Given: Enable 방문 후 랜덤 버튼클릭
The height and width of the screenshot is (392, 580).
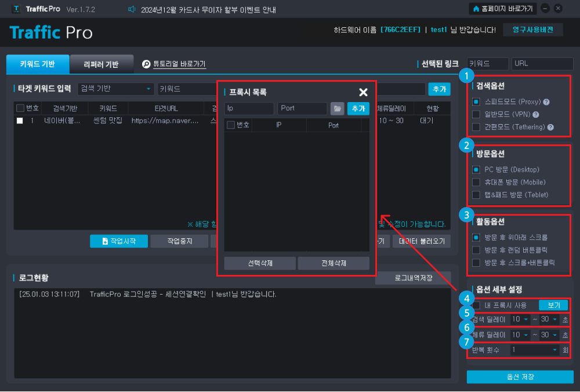Looking at the screenshot, I should click(x=476, y=250).
